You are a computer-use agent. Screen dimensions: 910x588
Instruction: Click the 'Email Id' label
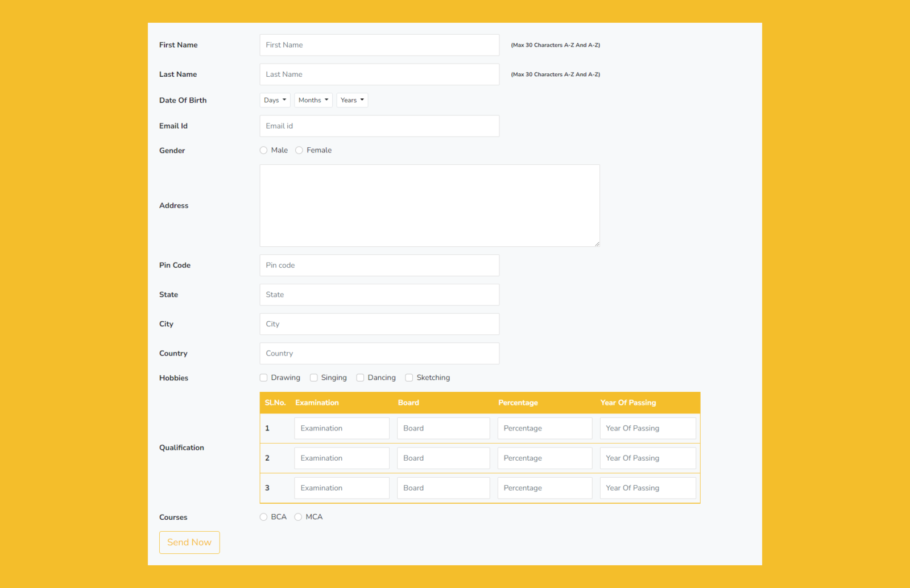point(173,126)
